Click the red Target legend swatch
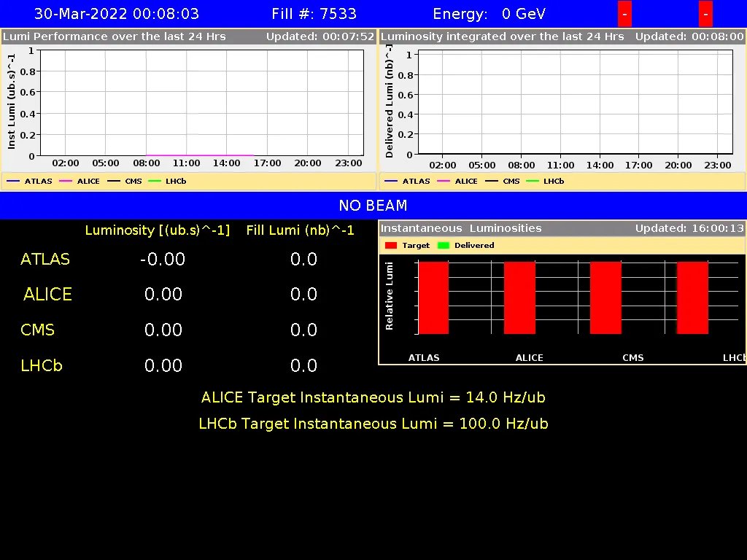The width and height of the screenshot is (747, 560). tap(390, 246)
